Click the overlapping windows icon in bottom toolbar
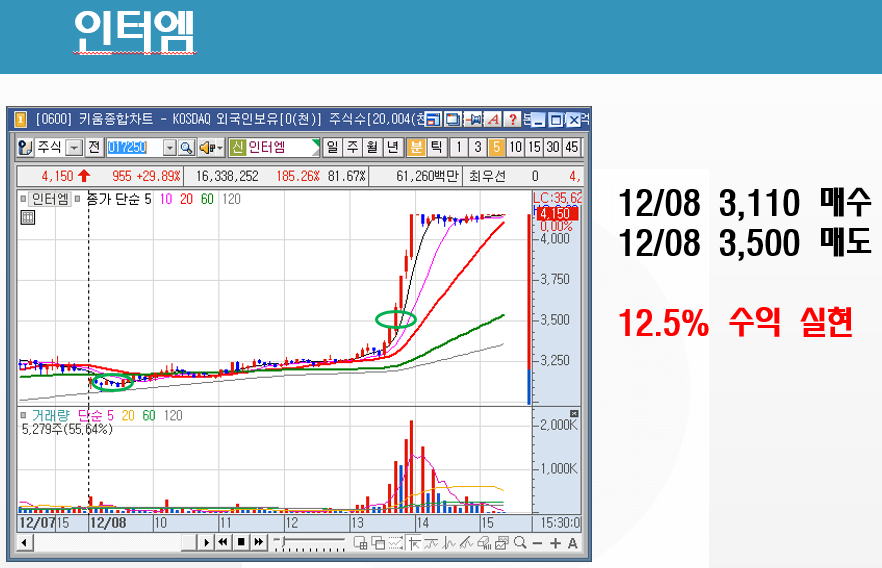The image size is (882, 568). (378, 543)
